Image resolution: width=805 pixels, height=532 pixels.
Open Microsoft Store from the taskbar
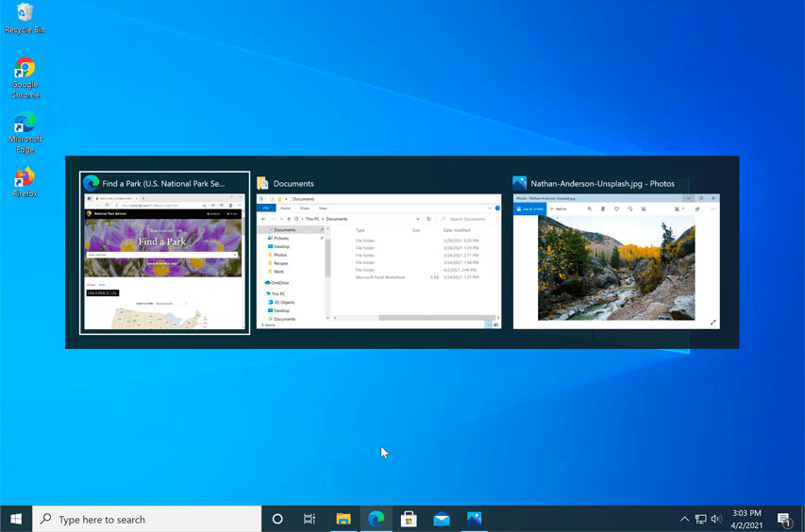pyautogui.click(x=409, y=519)
